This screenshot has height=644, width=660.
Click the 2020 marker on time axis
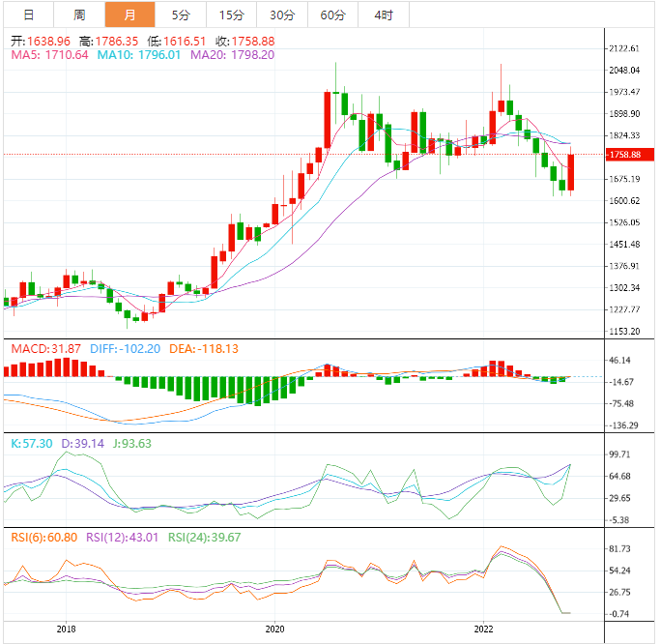click(275, 629)
